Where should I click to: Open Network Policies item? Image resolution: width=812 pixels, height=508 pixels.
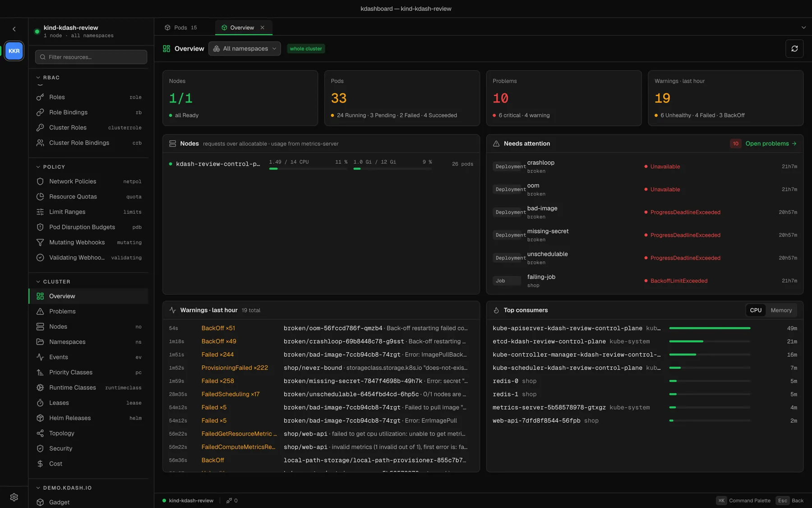click(x=88, y=182)
